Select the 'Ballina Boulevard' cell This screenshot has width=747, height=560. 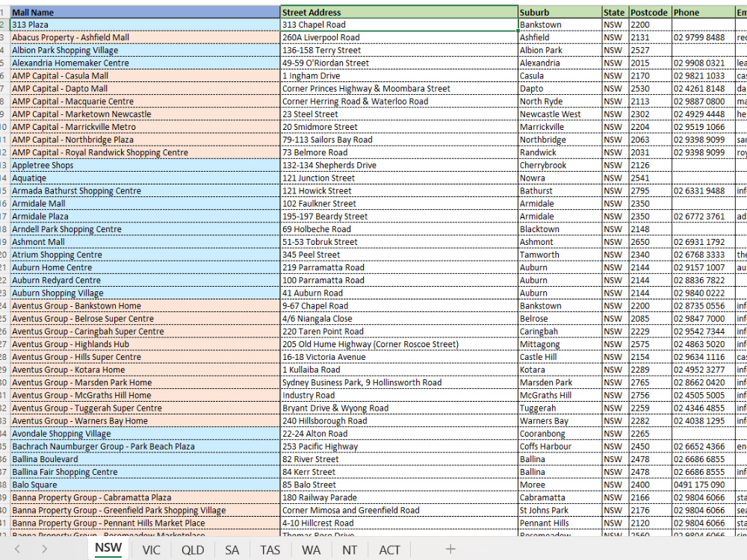146,459
